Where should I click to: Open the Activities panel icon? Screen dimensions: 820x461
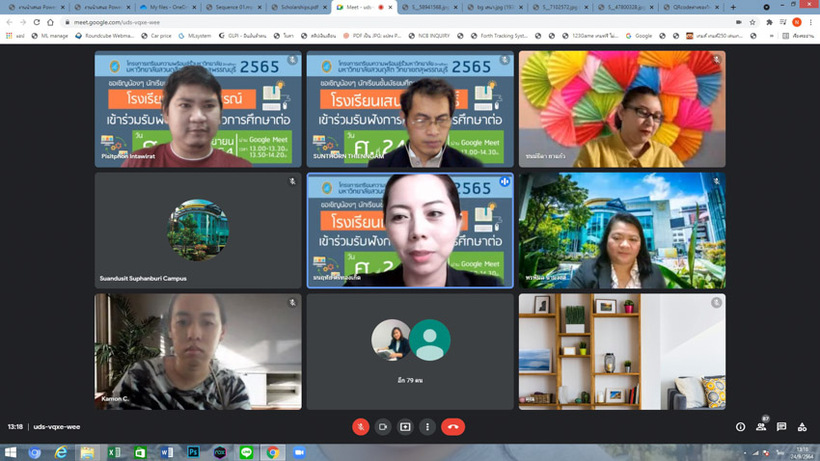801,427
